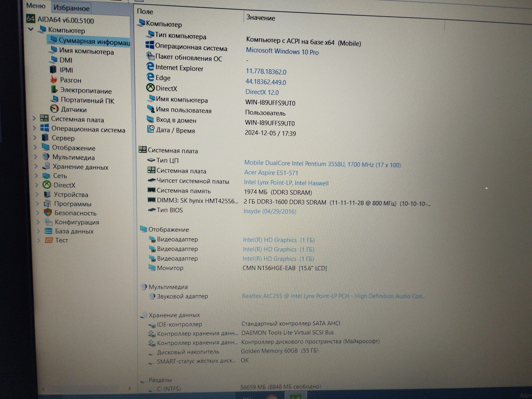This screenshot has width=532, height=399.
Task: Open the DirectX 12.0 link
Action: tap(262, 92)
